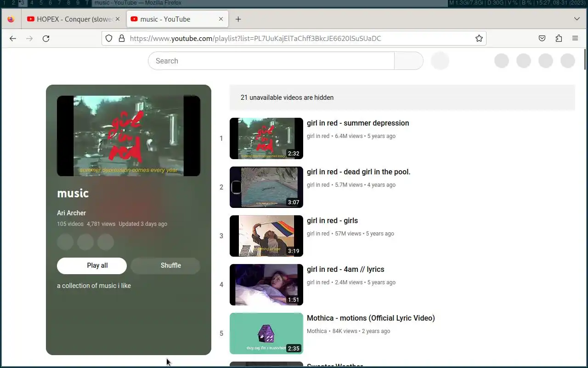Open the Extensions puzzle icon
Image resolution: width=588 pixels, height=368 pixels.
click(559, 39)
